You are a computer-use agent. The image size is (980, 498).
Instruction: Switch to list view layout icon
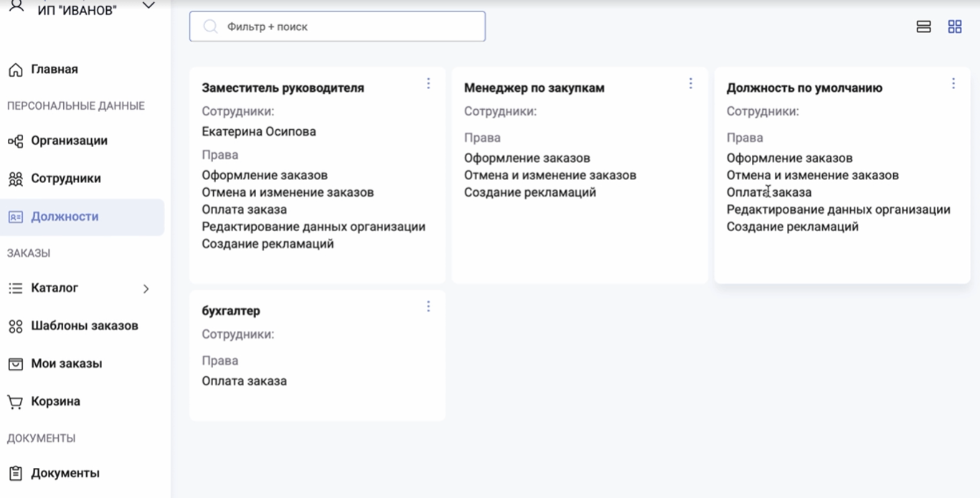click(924, 27)
